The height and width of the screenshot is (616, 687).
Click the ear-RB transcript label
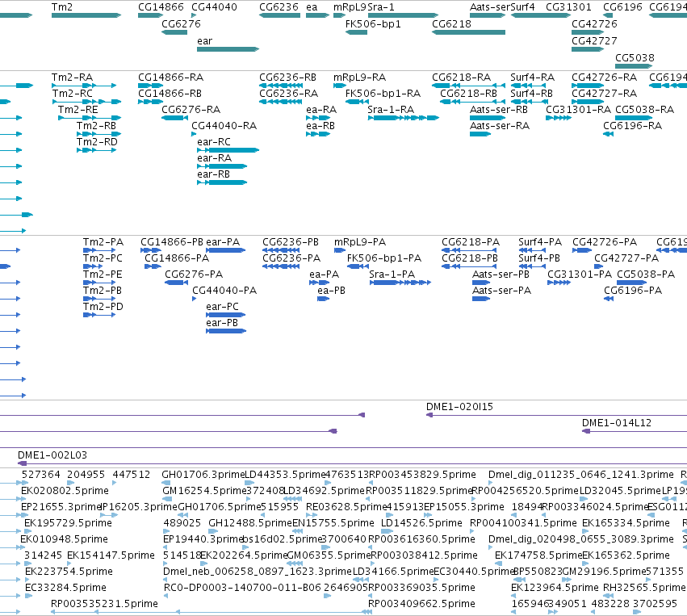coord(213,174)
